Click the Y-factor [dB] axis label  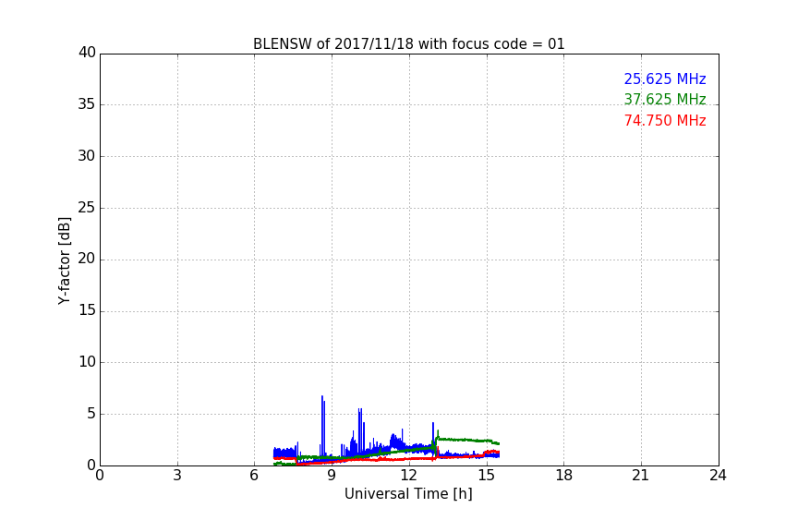click(64, 260)
